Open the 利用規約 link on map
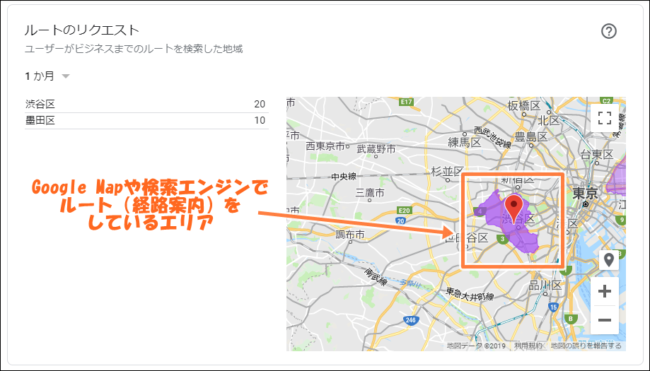This screenshot has width=650, height=371. pos(528,346)
